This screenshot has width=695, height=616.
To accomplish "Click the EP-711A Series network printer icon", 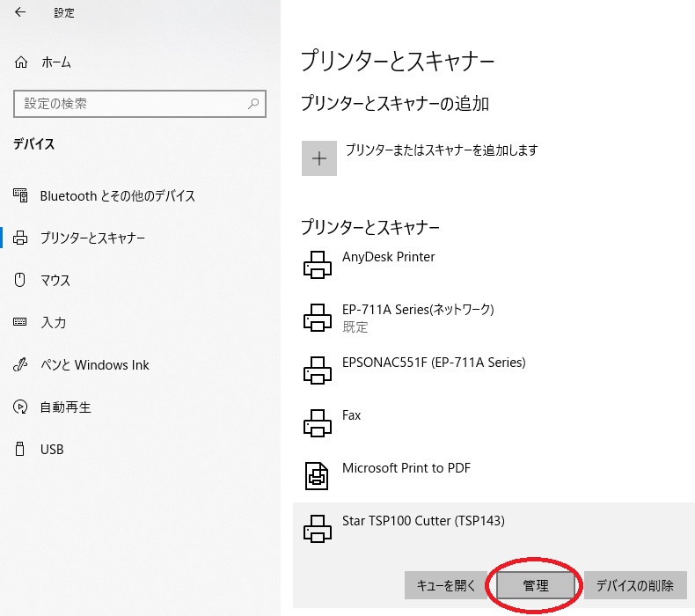I will pos(318,318).
